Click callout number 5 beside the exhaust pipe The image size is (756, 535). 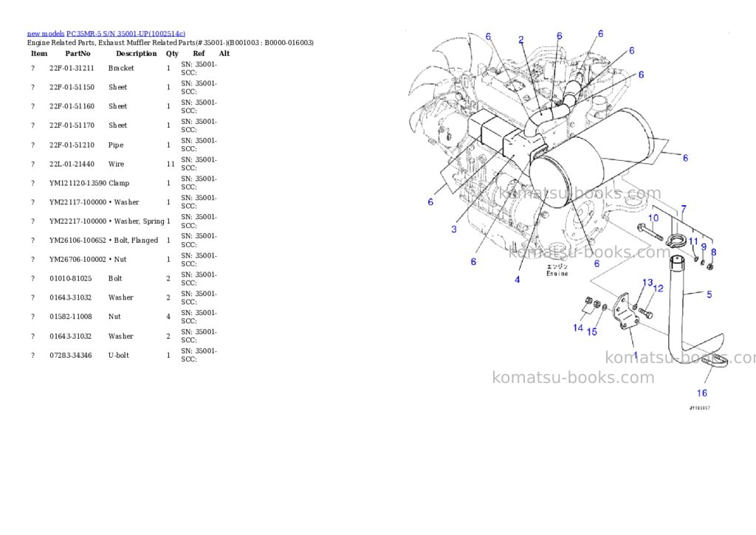point(709,294)
